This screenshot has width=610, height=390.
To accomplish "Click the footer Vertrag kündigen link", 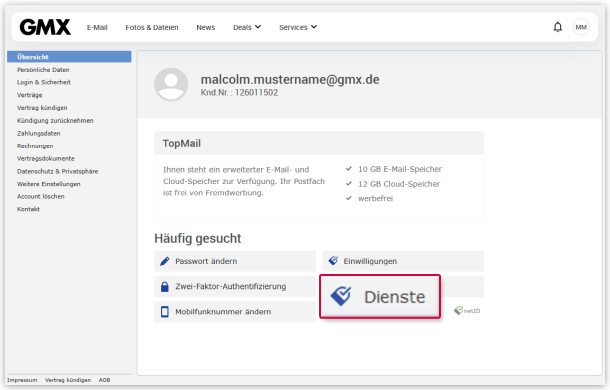I will [68, 380].
